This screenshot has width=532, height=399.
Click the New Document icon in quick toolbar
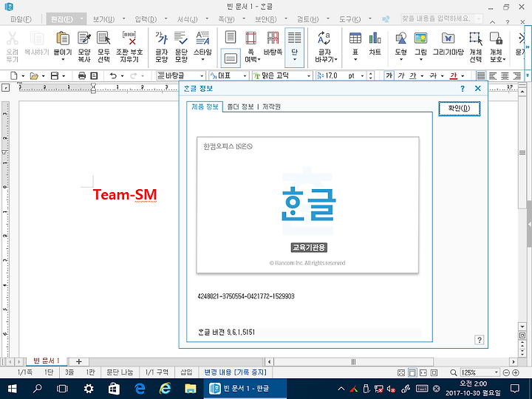coord(14,75)
